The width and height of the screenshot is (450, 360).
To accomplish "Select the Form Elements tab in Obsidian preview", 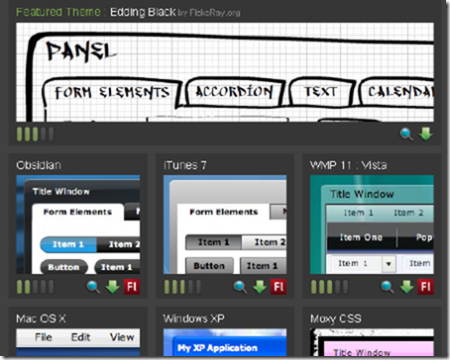I will pos(78,212).
